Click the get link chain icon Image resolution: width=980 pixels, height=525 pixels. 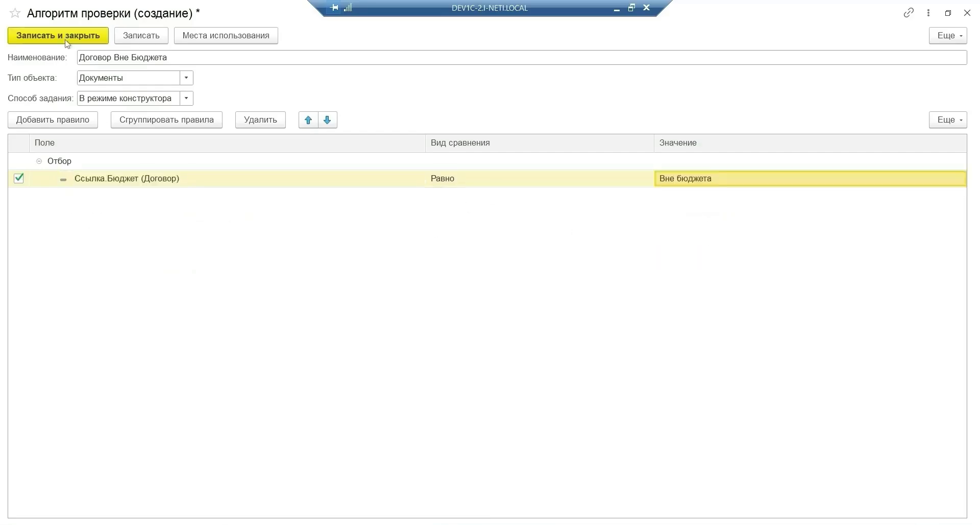click(x=909, y=13)
